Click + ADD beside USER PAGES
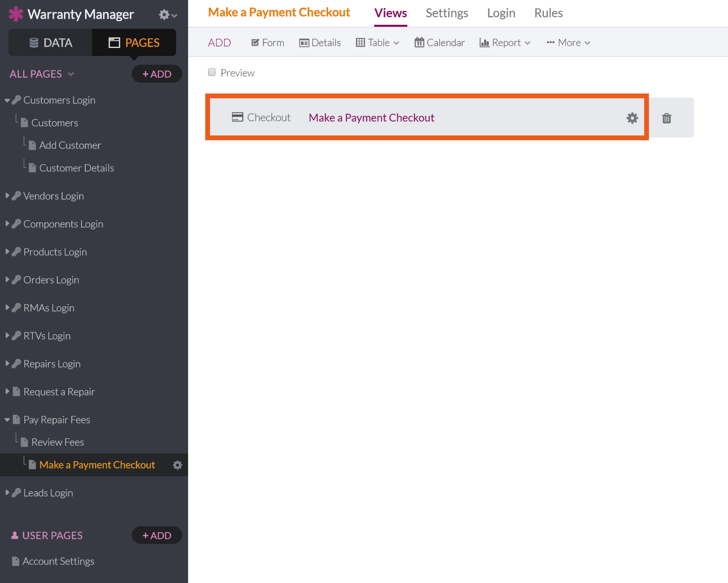The width and height of the screenshot is (728, 583). click(x=157, y=535)
